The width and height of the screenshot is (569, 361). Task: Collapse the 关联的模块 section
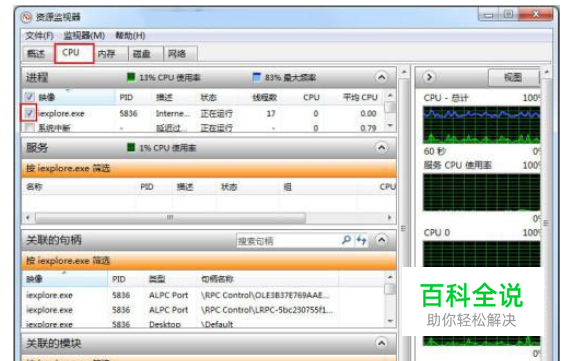coord(381,343)
